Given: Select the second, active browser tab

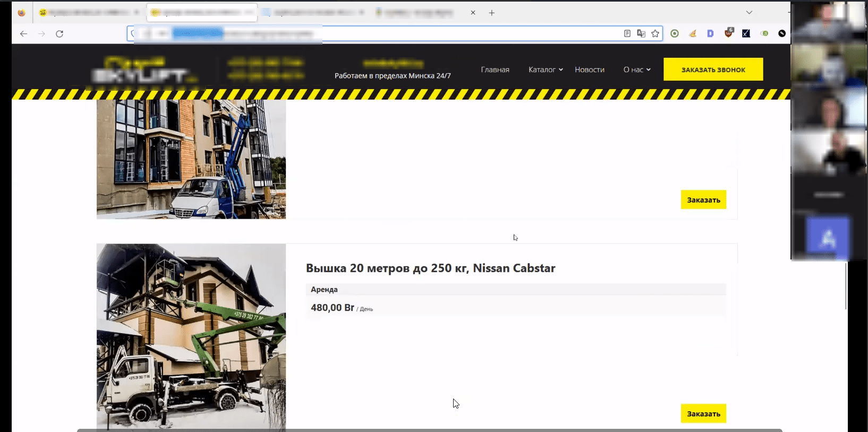Looking at the screenshot, I should pos(202,12).
